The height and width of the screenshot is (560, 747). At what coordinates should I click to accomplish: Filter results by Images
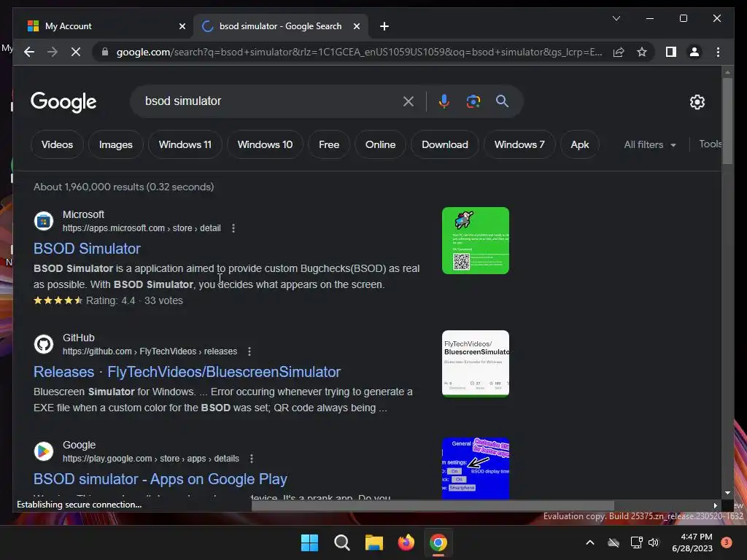[116, 145]
